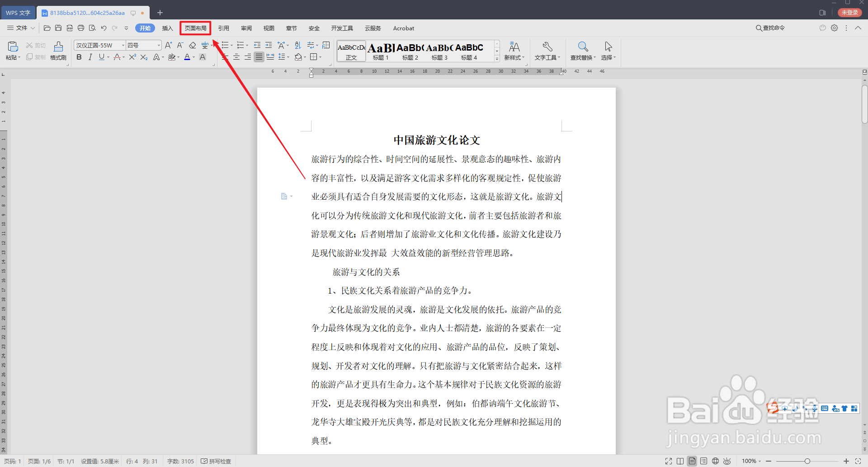Click the Sort (A-Z) icon
Screen dimensions: 868x467
click(297, 45)
